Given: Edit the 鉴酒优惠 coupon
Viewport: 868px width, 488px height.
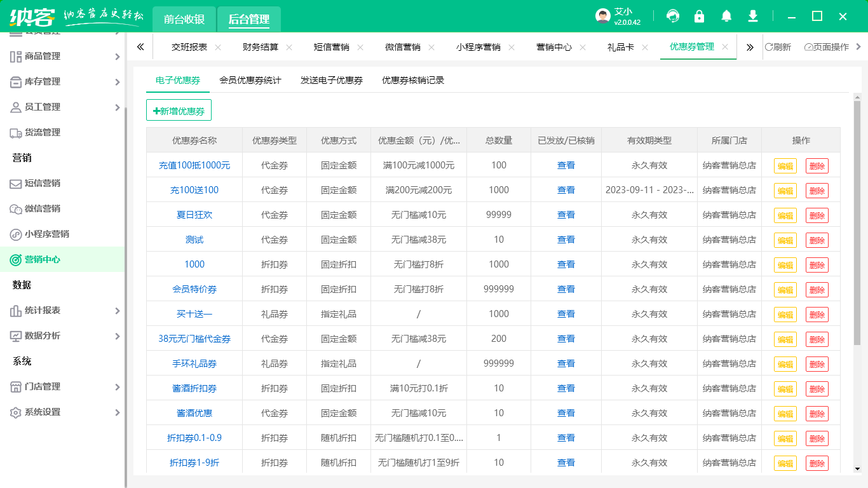Looking at the screenshot, I should (785, 414).
